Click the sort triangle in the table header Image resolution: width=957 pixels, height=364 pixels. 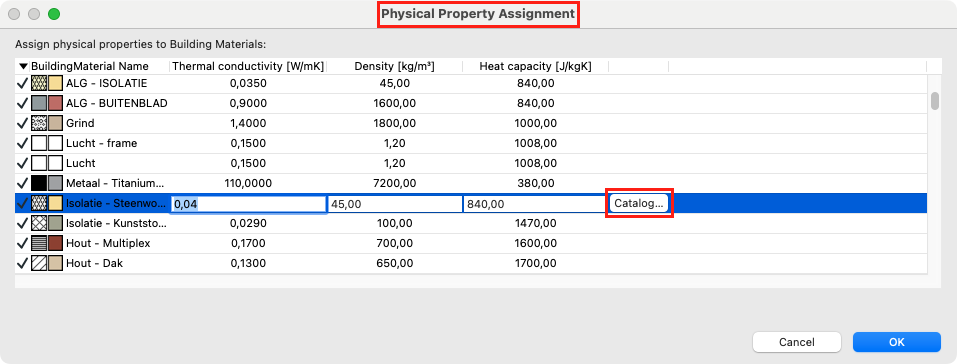coord(23,66)
